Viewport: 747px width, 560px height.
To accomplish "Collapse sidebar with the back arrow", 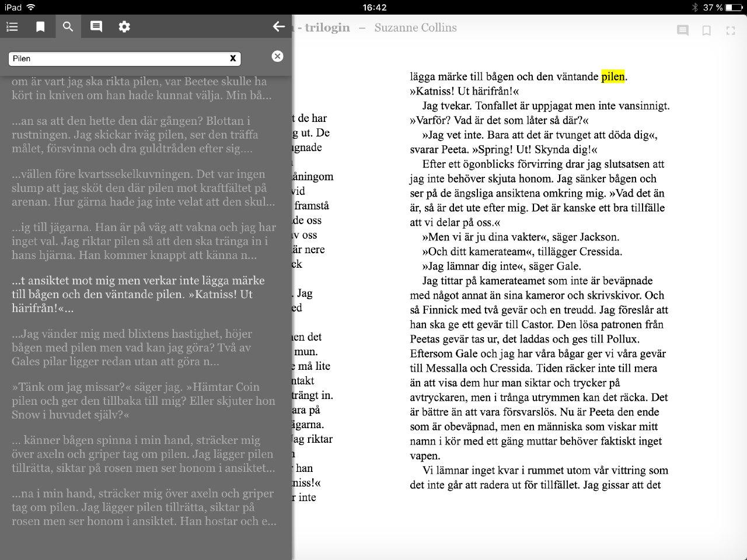I will pos(279,27).
